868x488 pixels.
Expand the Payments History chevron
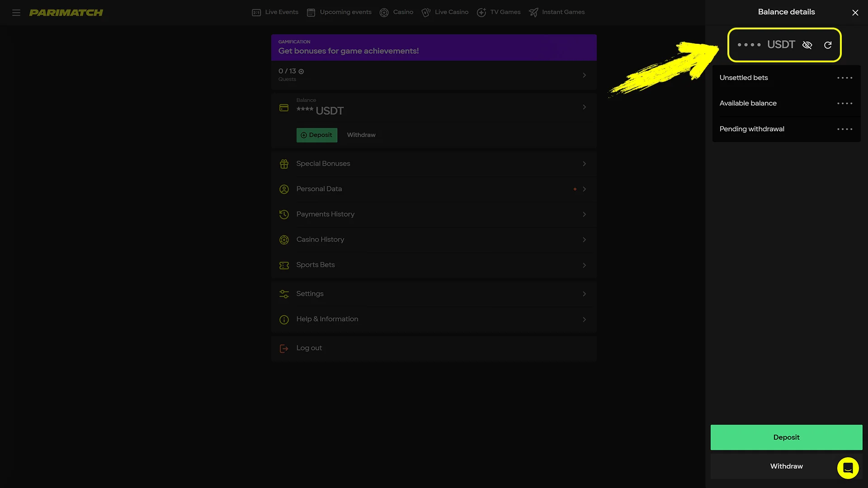click(584, 214)
